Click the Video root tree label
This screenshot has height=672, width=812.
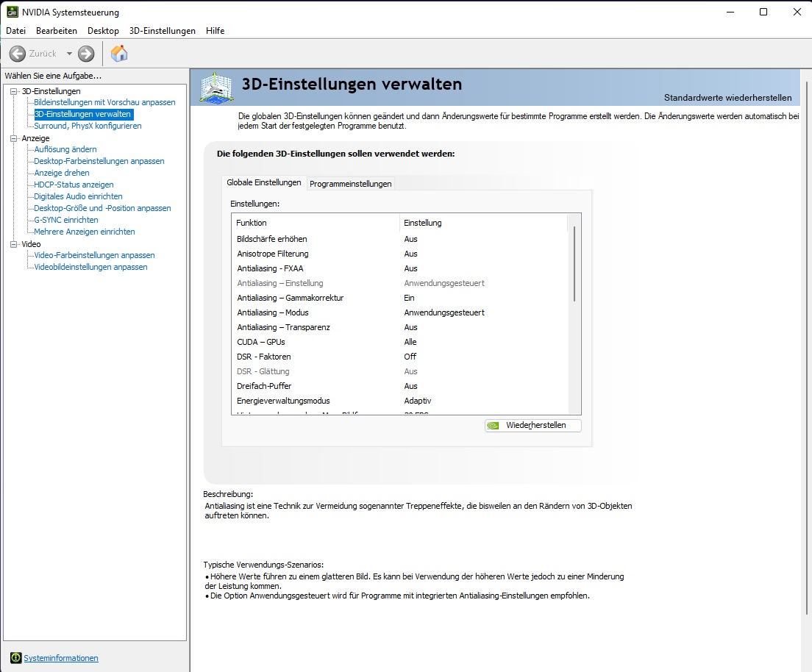31,244
